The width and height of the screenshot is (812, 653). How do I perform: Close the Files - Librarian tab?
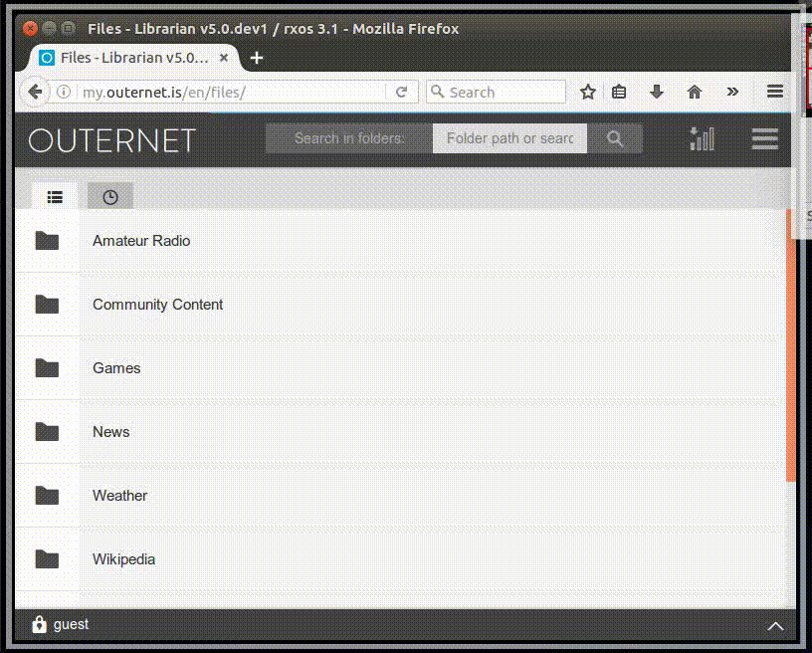coord(224,58)
